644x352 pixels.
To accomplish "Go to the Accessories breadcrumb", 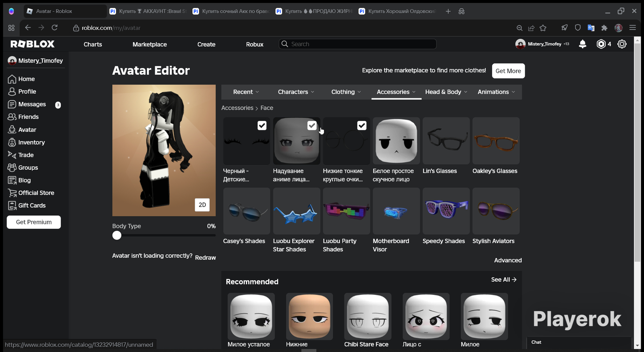I will pyautogui.click(x=237, y=108).
